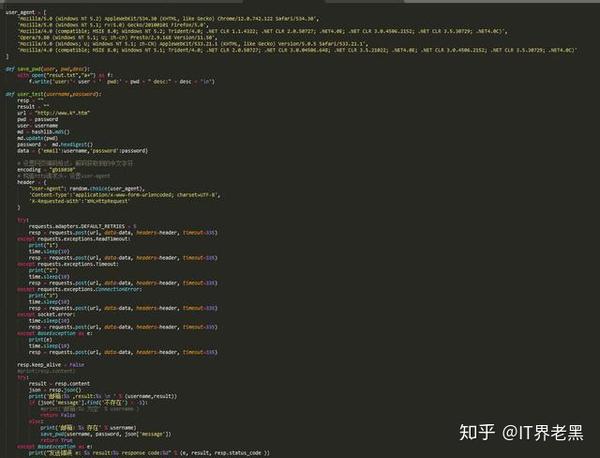Click the "password = md.hexdigest()" line
Screen dimensions: 600x458
(55, 145)
